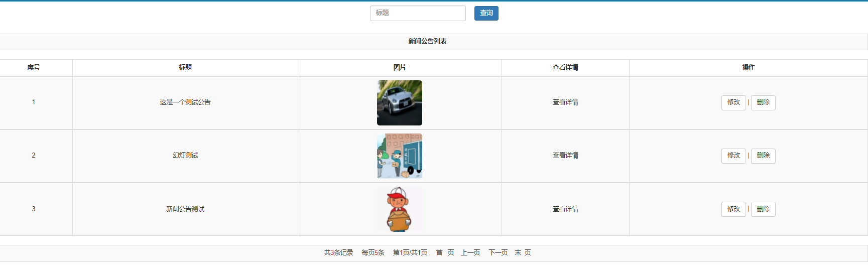Viewport: 868px width, 271px height.
Task: Open 查看详情 for 这是一个测试公告
Action: point(565,102)
